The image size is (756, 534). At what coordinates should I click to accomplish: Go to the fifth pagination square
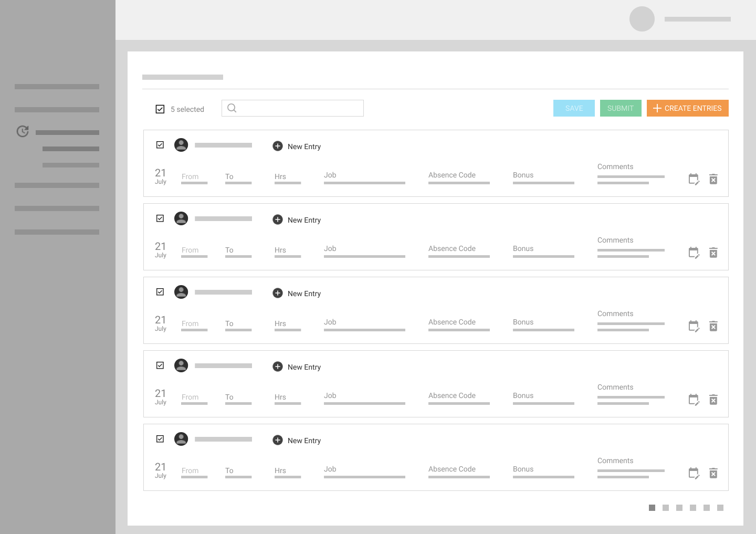(x=707, y=508)
